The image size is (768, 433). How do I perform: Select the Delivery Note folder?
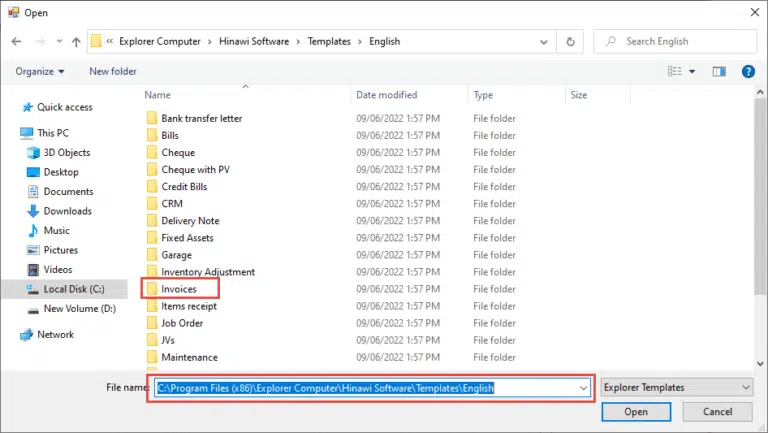click(x=183, y=221)
